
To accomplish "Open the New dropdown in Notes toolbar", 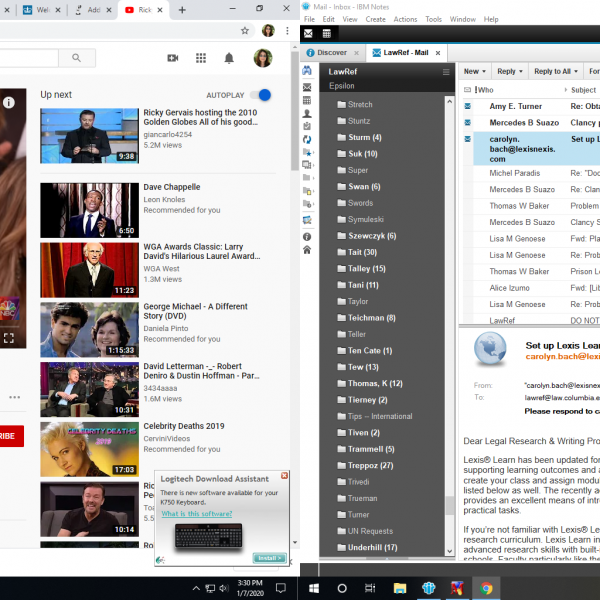I will [474, 72].
